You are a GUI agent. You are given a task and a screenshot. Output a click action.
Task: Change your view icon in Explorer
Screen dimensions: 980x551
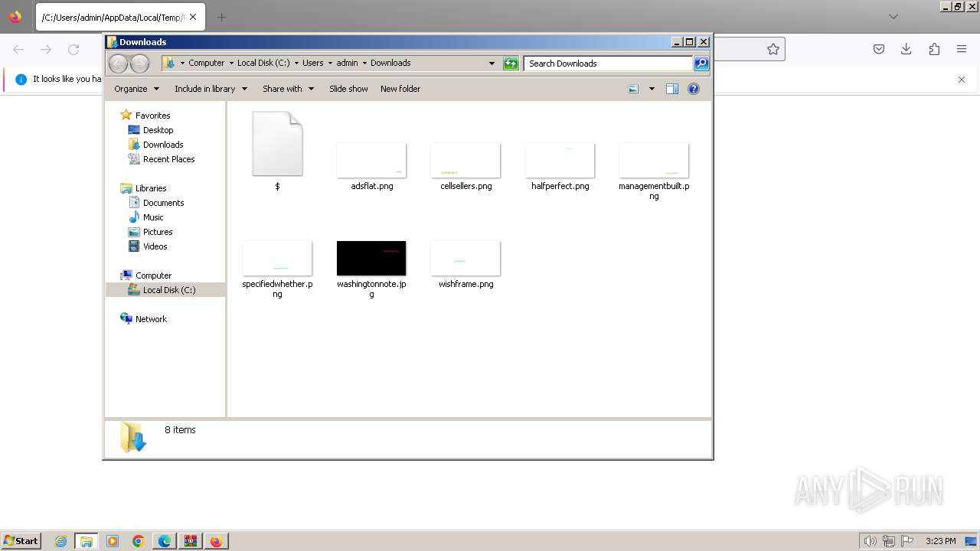pos(633,89)
